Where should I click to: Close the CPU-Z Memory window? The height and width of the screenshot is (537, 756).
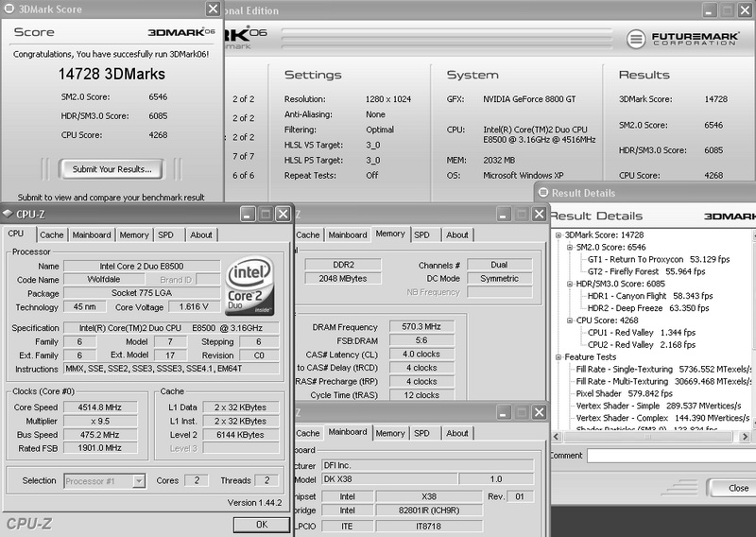coord(539,214)
